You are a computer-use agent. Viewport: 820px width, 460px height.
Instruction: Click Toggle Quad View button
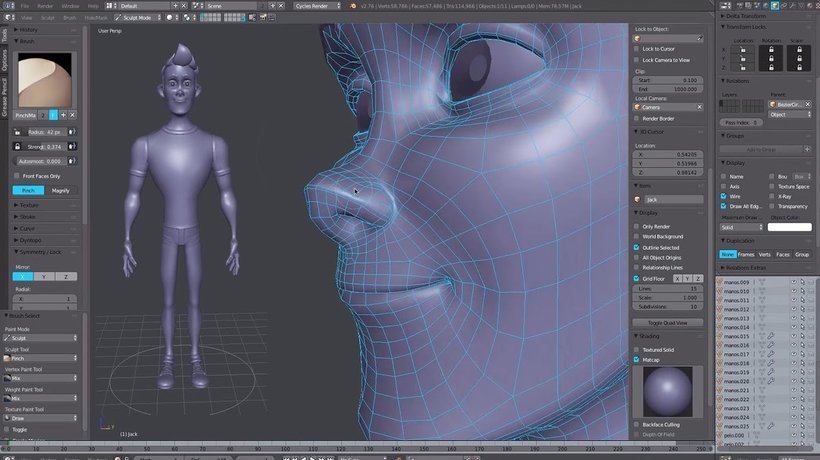click(668, 323)
